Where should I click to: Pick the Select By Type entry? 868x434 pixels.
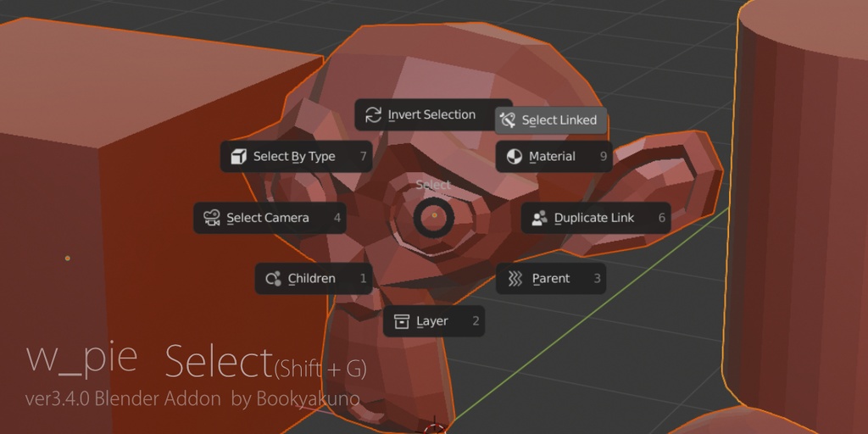[x=296, y=157]
